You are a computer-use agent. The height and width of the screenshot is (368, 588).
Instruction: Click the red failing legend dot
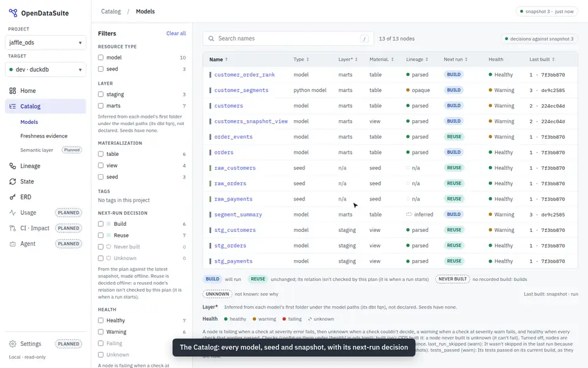pyautogui.click(x=284, y=319)
